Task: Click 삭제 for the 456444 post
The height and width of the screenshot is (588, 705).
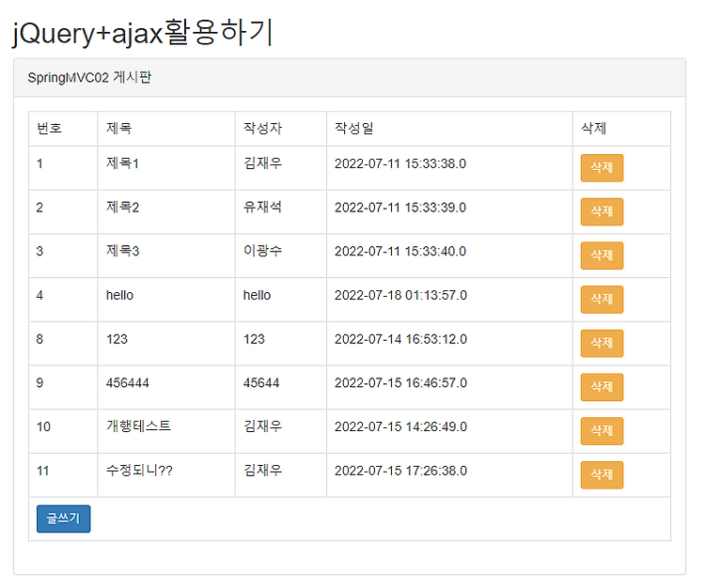Action: pos(602,387)
